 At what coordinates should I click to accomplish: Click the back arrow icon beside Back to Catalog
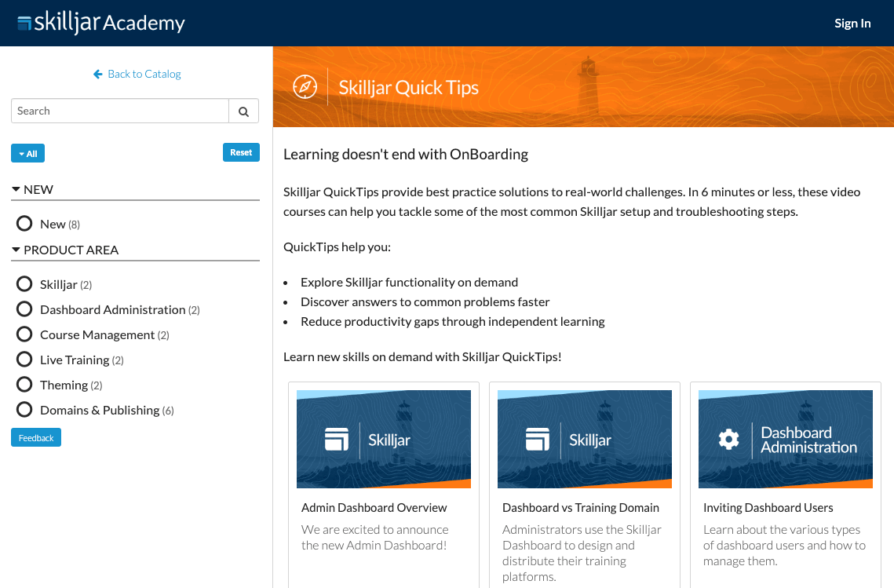pos(98,74)
